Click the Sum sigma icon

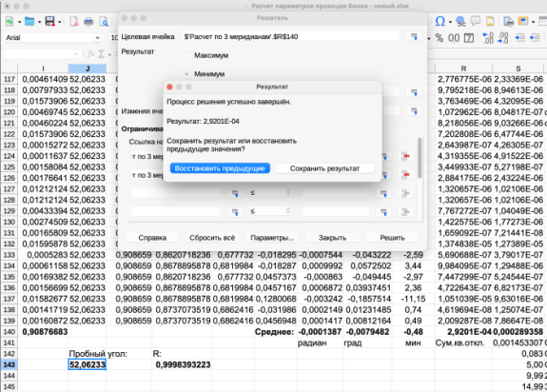[x=102, y=54]
